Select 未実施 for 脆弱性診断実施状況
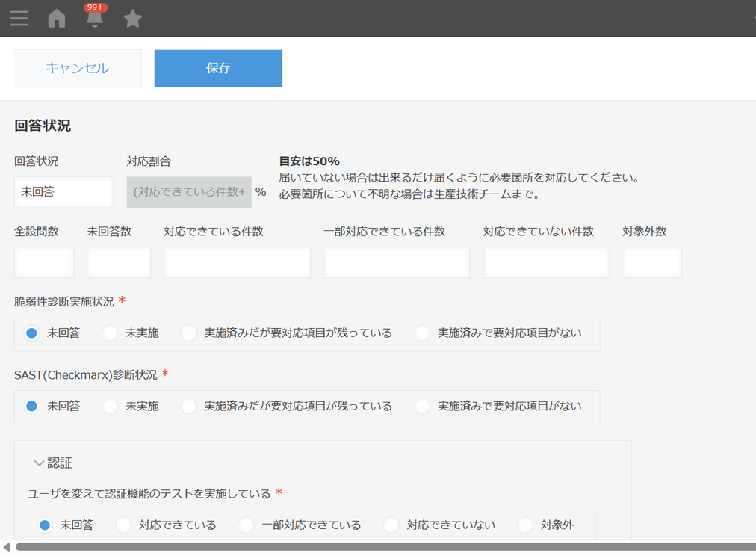 click(x=111, y=333)
